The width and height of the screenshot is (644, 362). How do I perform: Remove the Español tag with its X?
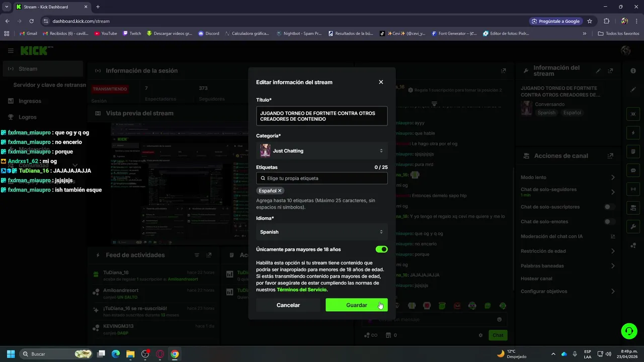tap(280, 191)
